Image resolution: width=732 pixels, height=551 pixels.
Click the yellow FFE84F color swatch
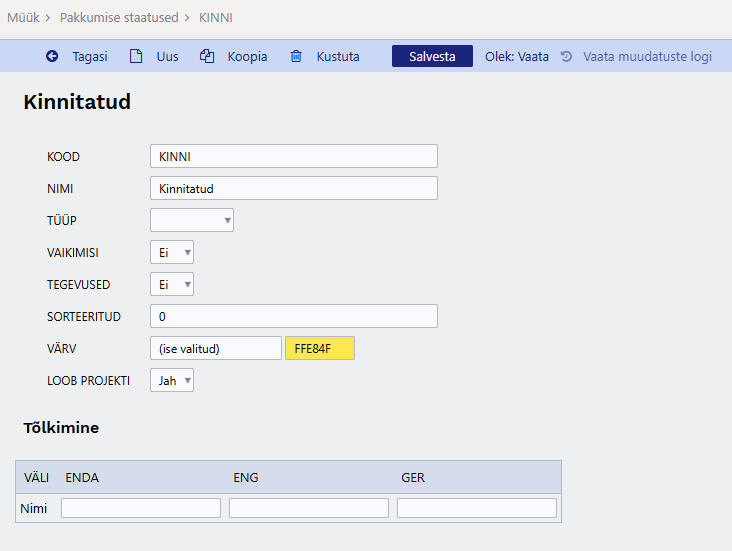coord(320,348)
